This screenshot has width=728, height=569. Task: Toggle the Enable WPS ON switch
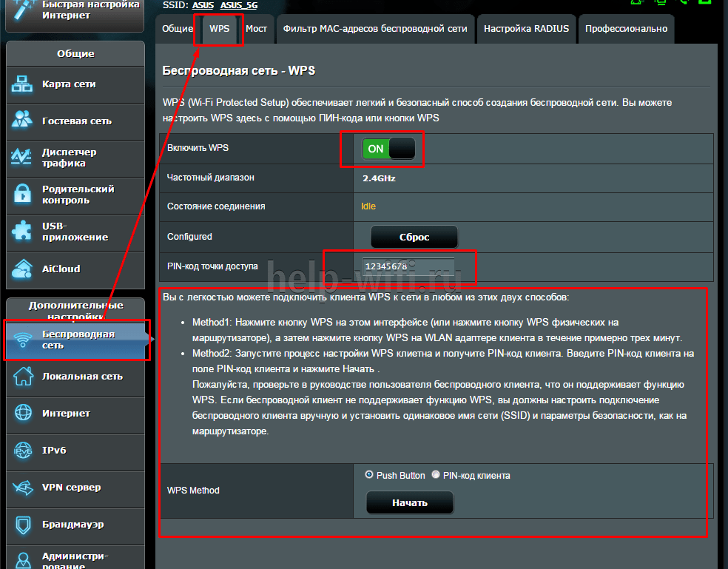click(x=388, y=149)
